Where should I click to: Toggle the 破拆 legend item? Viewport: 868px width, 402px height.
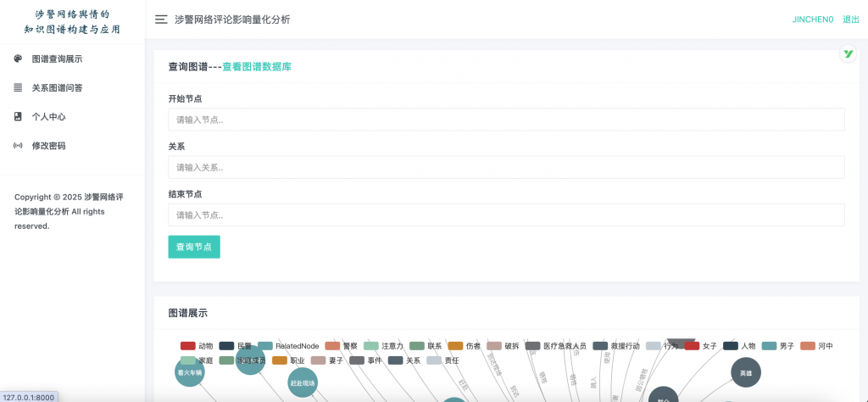click(x=504, y=346)
